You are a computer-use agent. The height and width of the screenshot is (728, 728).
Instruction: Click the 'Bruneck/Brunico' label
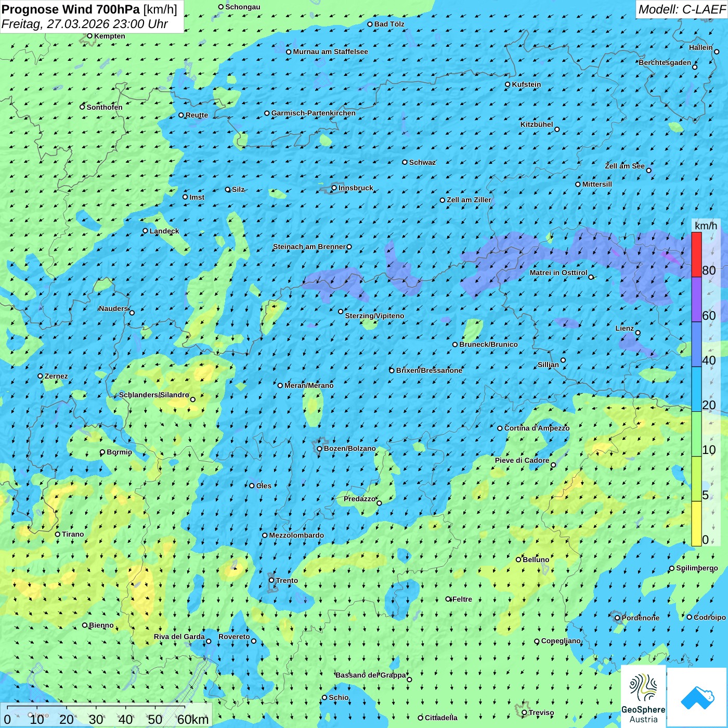pos(488,344)
